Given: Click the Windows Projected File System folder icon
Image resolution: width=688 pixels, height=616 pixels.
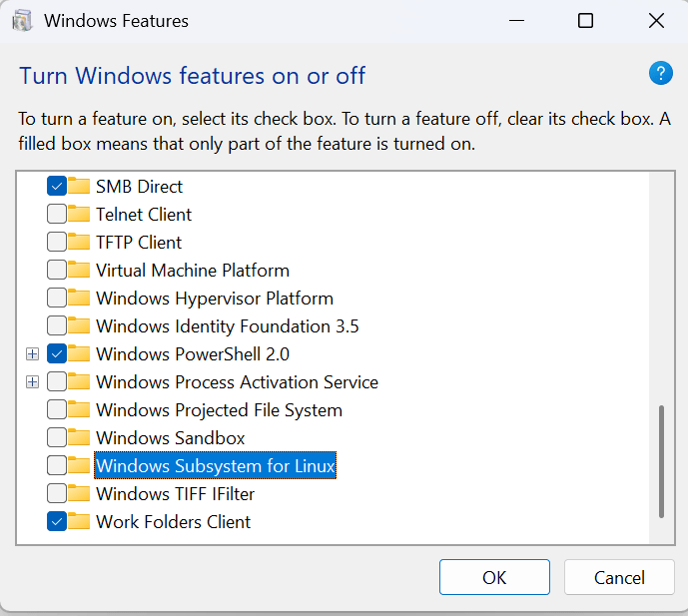Looking at the screenshot, I should (x=79, y=409).
